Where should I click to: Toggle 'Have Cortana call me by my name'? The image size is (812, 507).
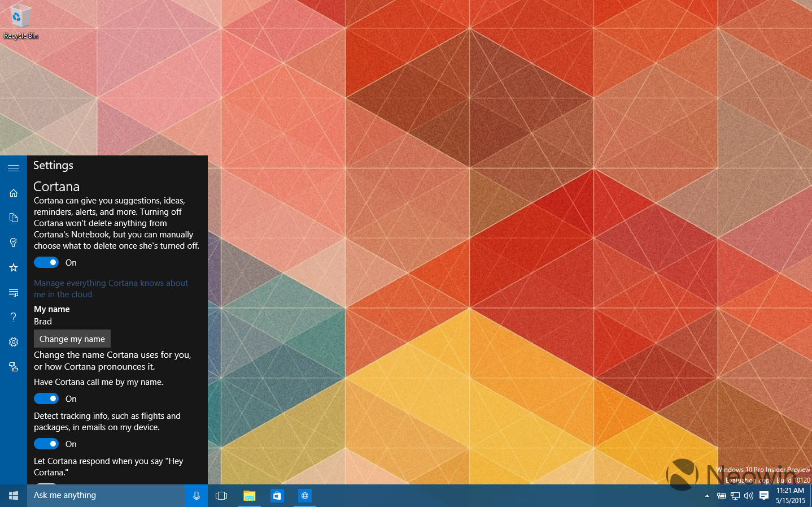(x=46, y=398)
